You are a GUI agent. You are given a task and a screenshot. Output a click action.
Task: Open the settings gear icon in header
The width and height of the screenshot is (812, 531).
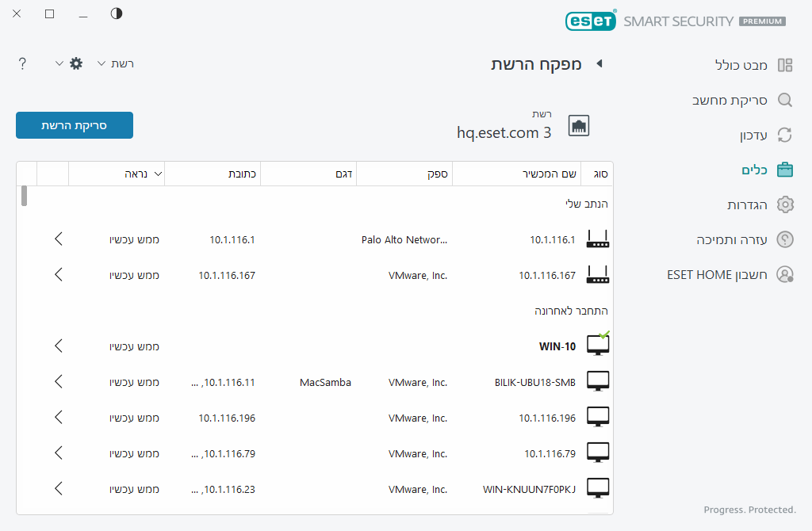coord(76,63)
